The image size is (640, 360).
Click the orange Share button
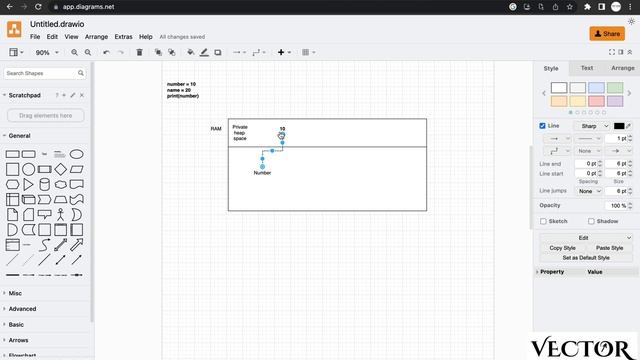(607, 34)
